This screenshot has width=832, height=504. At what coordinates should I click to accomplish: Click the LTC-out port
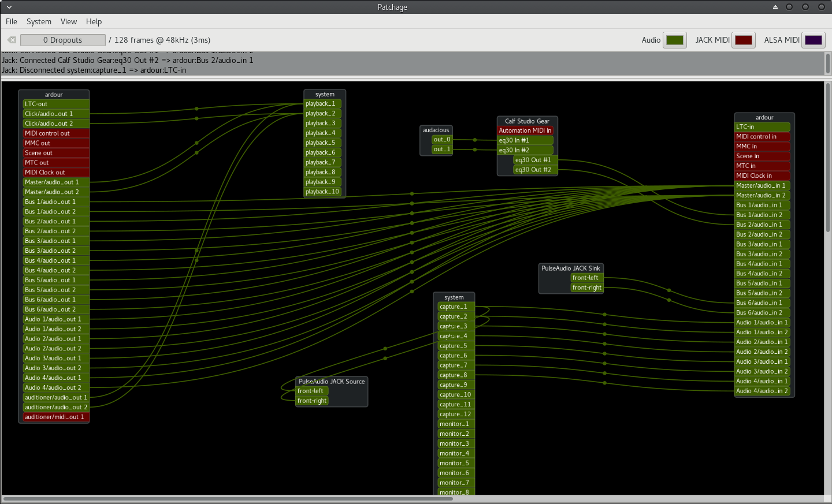pyautogui.click(x=56, y=104)
